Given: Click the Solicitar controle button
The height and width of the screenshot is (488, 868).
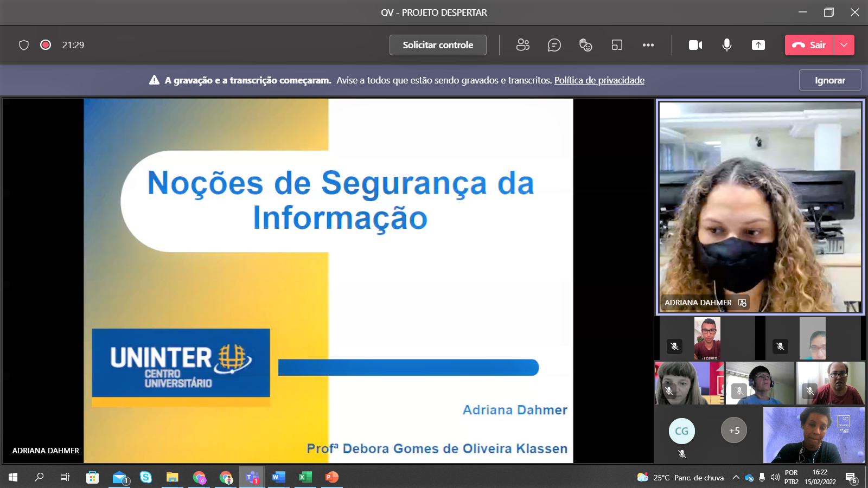Looking at the screenshot, I should click(x=438, y=45).
